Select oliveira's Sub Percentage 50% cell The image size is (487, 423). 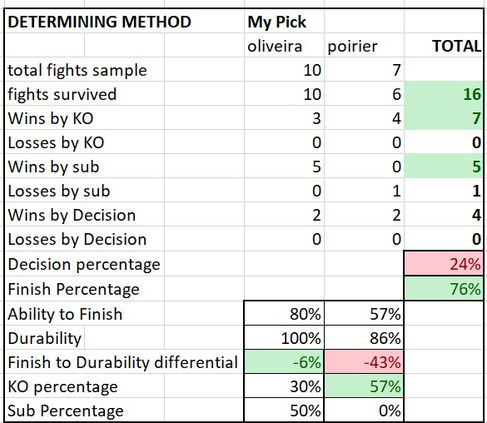point(284,410)
